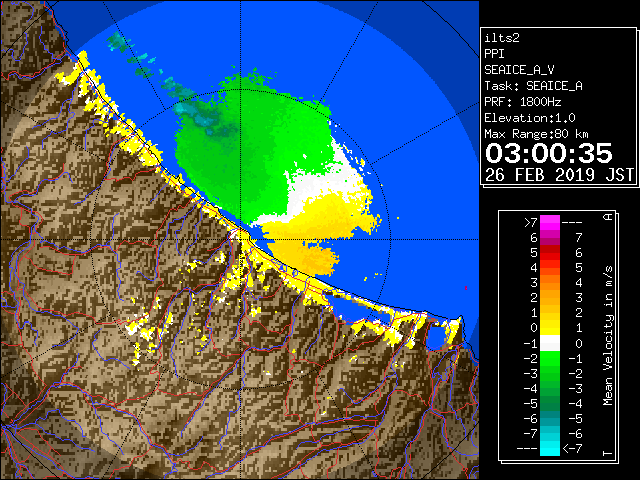This screenshot has width=640, height=480.
Task: Click the cyan <-7 velocity color band
Action: (x=550, y=449)
